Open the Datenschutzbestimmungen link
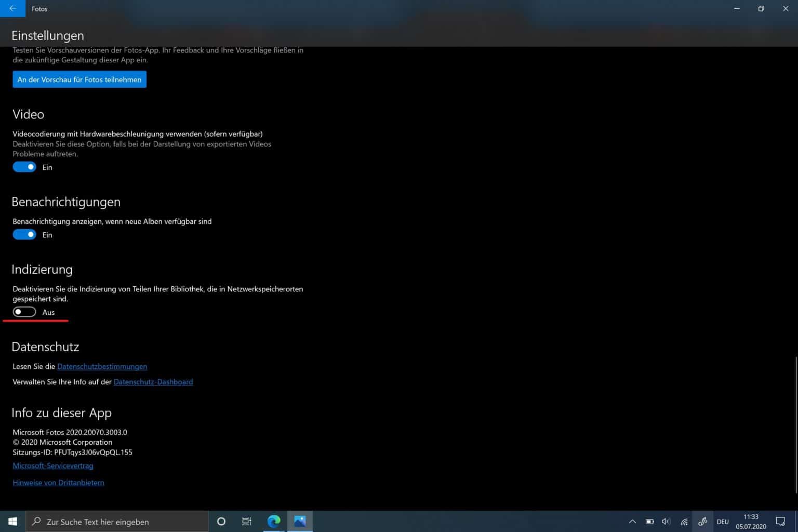Viewport: 798px width, 532px height. point(102,366)
